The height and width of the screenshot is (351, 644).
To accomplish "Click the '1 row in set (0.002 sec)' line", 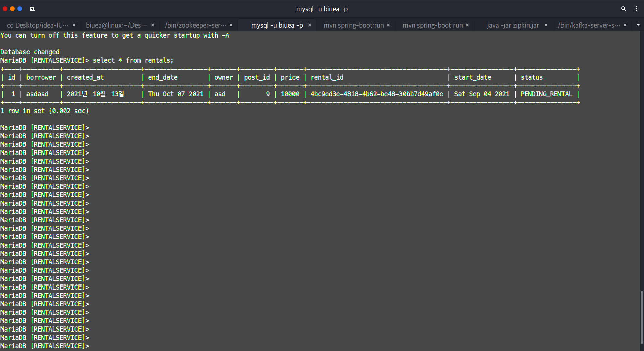I will (x=45, y=111).
